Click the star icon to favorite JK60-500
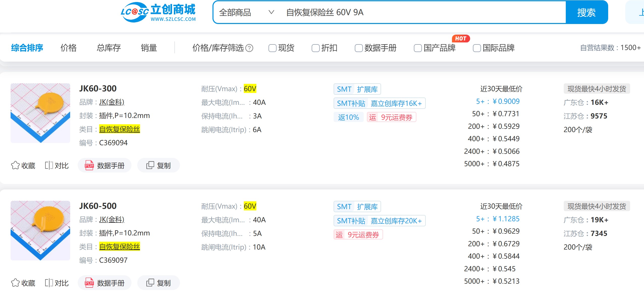The width and height of the screenshot is (644, 293). (15, 283)
